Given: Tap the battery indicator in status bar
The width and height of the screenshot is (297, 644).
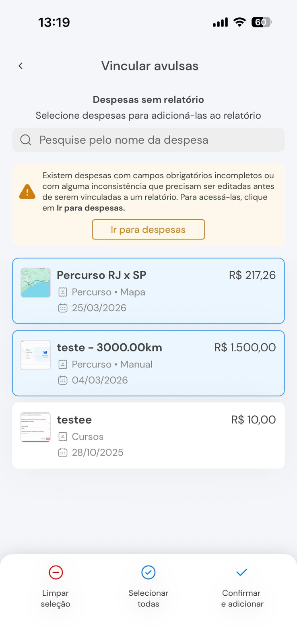Looking at the screenshot, I should tap(261, 22).
